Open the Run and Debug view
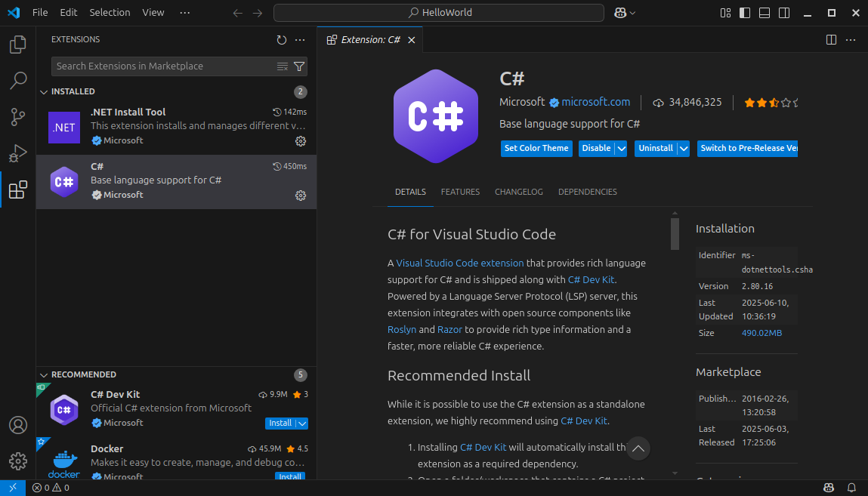868x496 pixels. pos(17,153)
